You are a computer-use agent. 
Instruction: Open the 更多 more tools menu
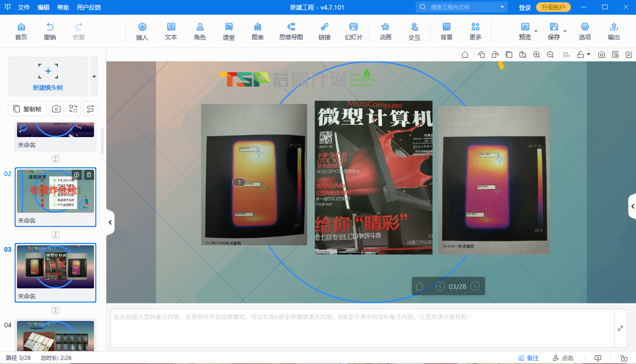pyautogui.click(x=476, y=32)
